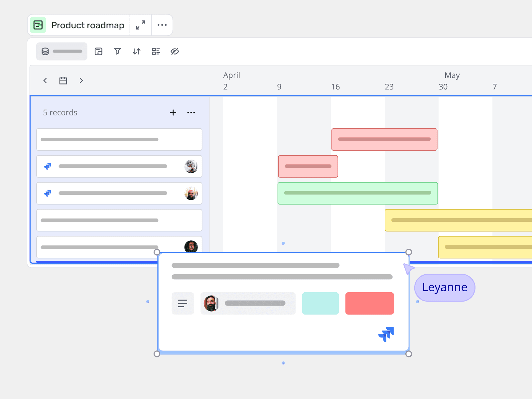Select the green timeline bar

357,193
